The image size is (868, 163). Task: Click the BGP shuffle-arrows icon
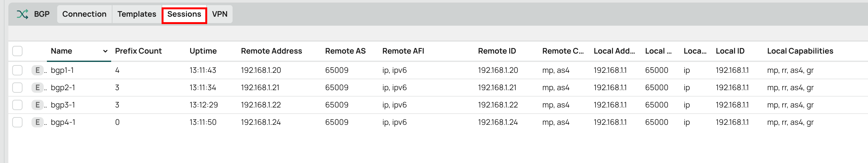[x=22, y=14]
